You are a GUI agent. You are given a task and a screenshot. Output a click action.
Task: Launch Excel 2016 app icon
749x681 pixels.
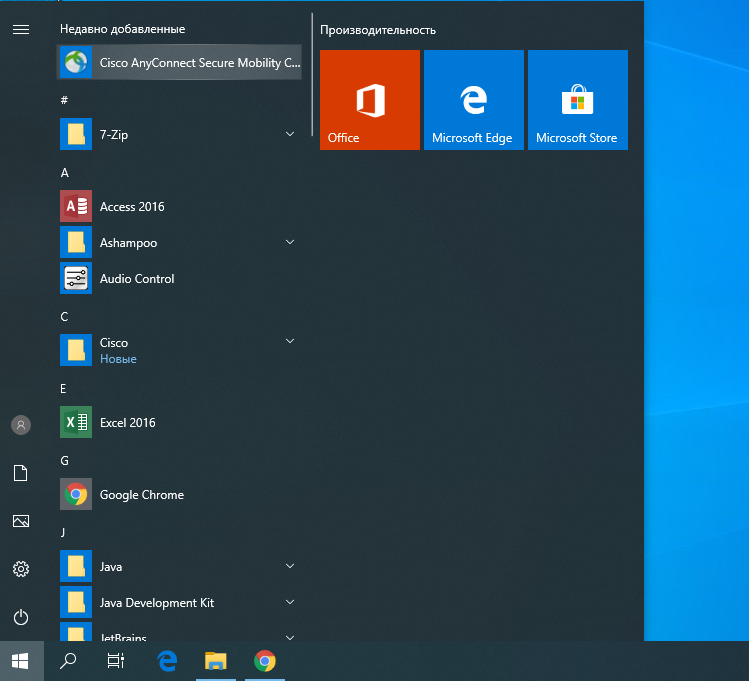[76, 422]
